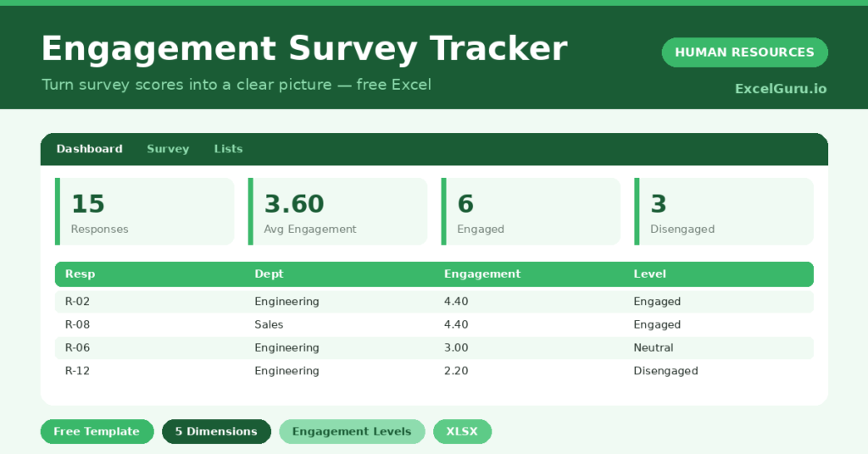Click the 3 Disengaged card

(x=724, y=211)
